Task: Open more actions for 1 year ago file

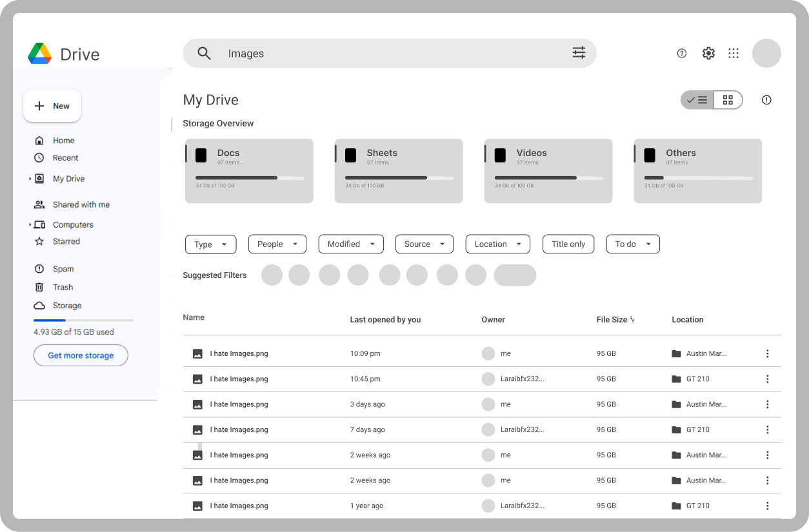Action: 767,506
